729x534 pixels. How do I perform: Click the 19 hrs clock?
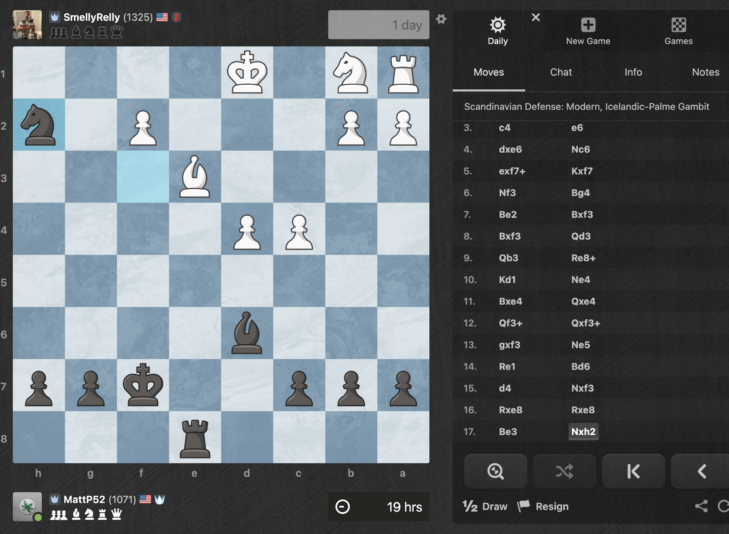tap(378, 507)
